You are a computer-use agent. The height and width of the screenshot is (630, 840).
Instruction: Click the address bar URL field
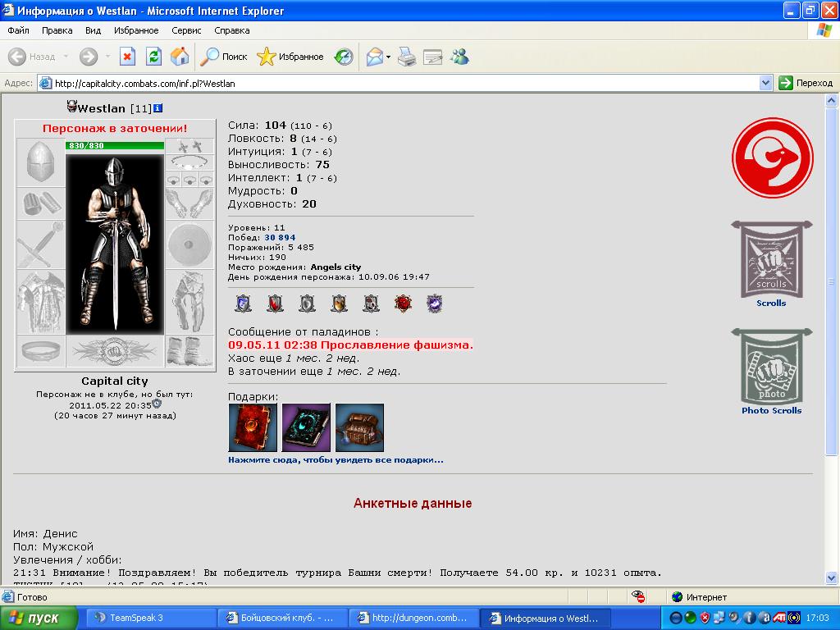point(399,83)
